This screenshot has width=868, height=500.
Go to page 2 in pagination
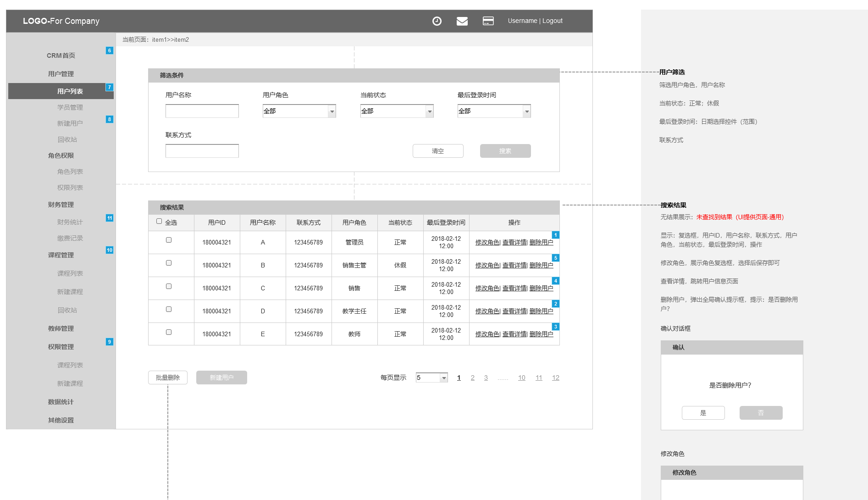point(472,378)
